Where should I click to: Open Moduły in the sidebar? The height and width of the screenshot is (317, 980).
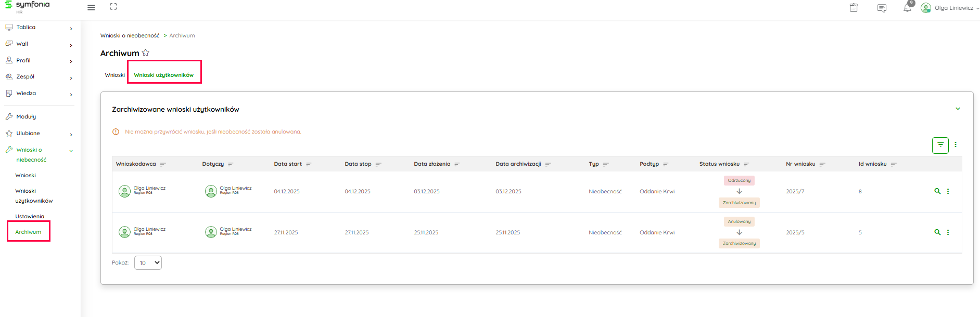[26, 117]
